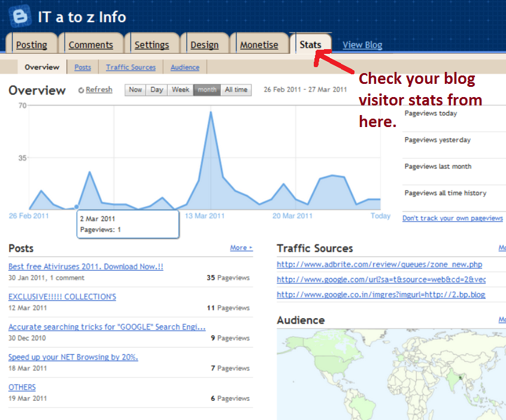Open the Audience sub-tab

point(185,67)
